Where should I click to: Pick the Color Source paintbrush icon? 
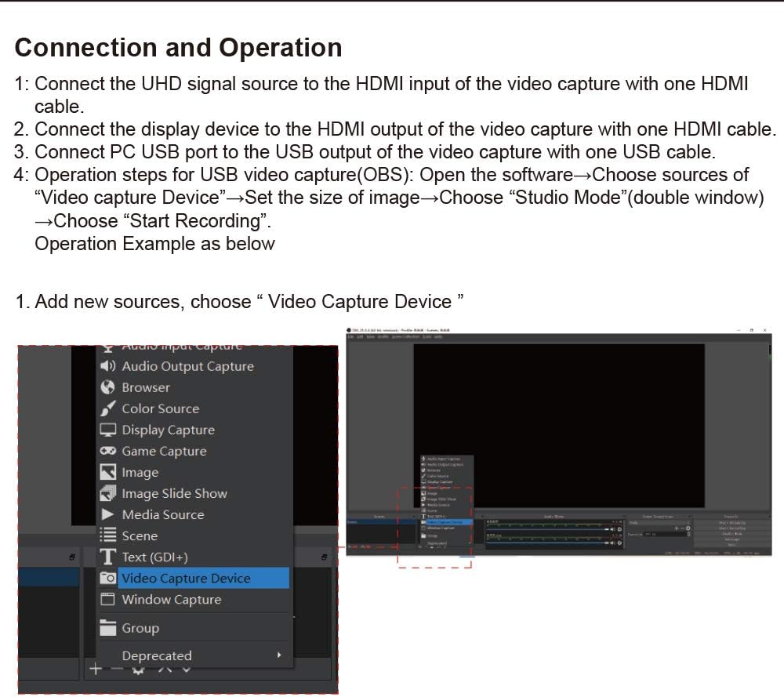click(x=107, y=408)
